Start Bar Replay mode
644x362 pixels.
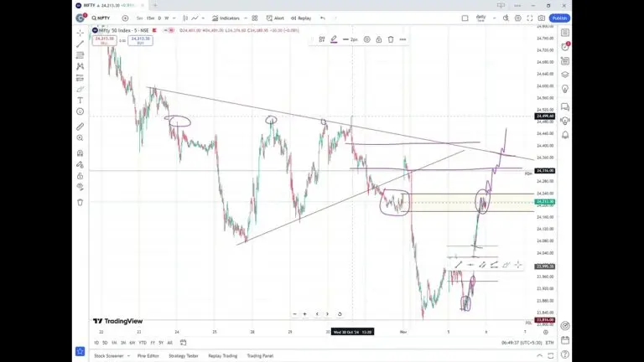click(301, 18)
